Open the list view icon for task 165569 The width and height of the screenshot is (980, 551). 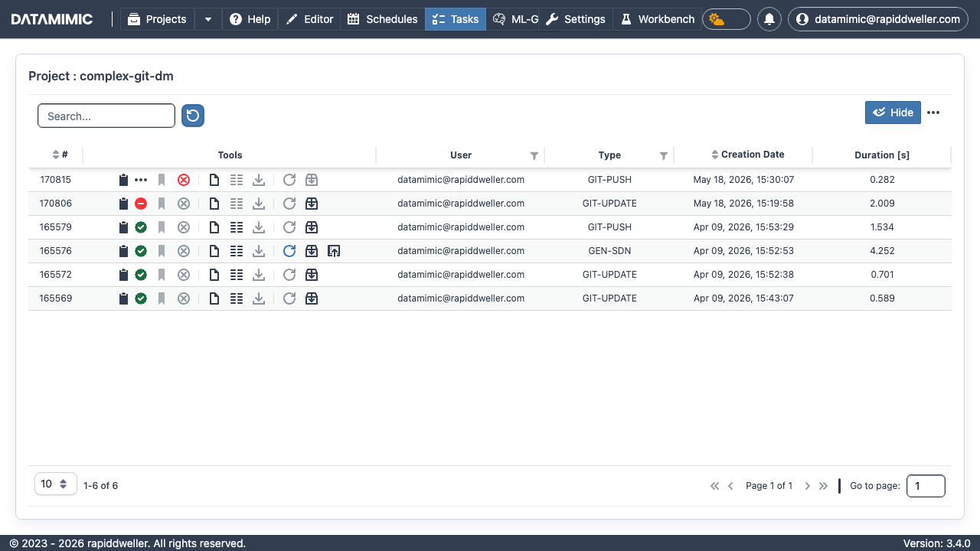click(x=237, y=298)
